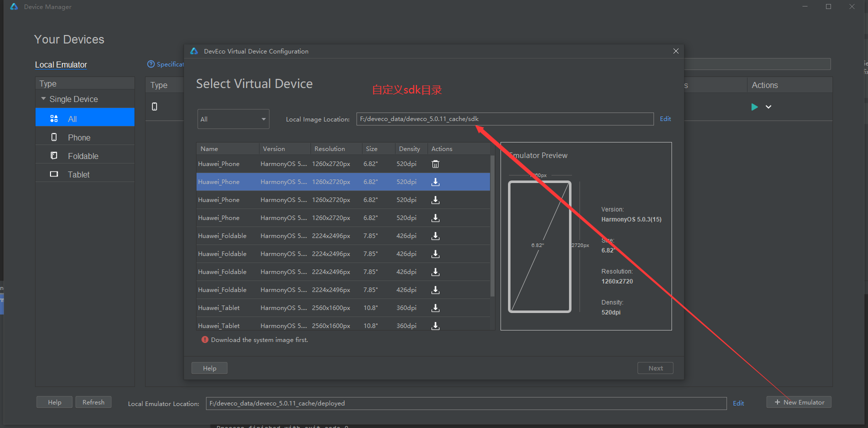
Task: Click the red warning icon beside download message
Action: tap(205, 339)
